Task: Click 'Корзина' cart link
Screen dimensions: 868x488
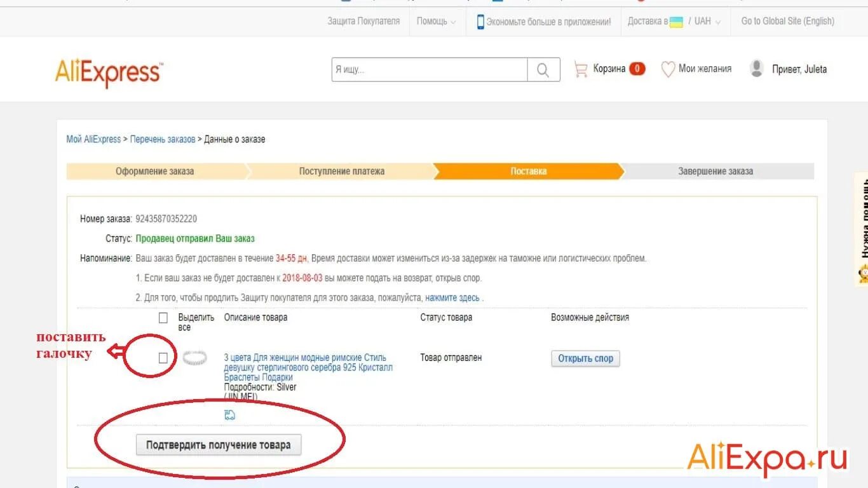Action: tap(609, 69)
